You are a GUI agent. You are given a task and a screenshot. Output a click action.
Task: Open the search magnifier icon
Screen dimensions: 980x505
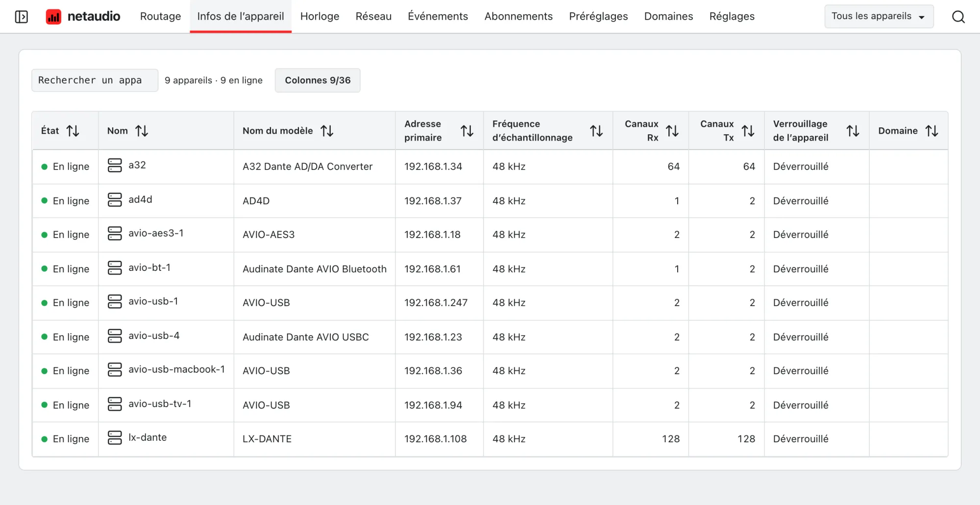[958, 17]
